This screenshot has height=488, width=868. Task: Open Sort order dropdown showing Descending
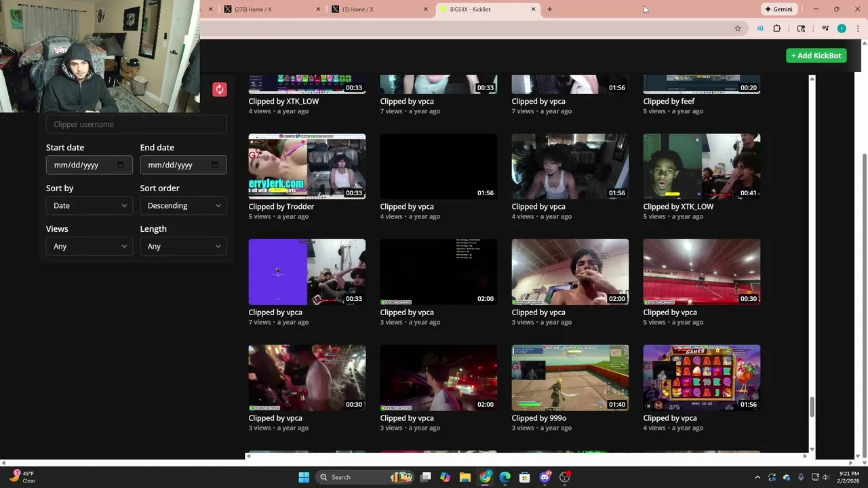(183, 205)
